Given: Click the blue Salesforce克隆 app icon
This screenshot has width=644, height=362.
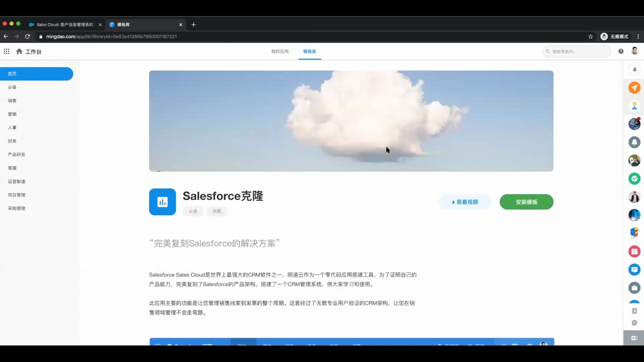Looking at the screenshot, I should click(x=162, y=202).
